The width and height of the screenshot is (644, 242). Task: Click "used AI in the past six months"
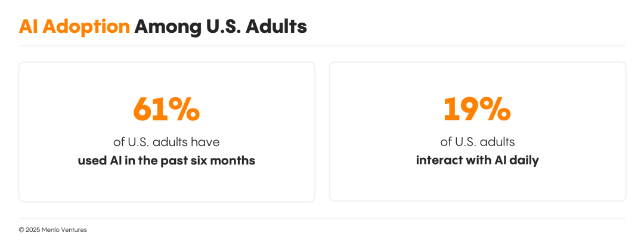point(166,160)
